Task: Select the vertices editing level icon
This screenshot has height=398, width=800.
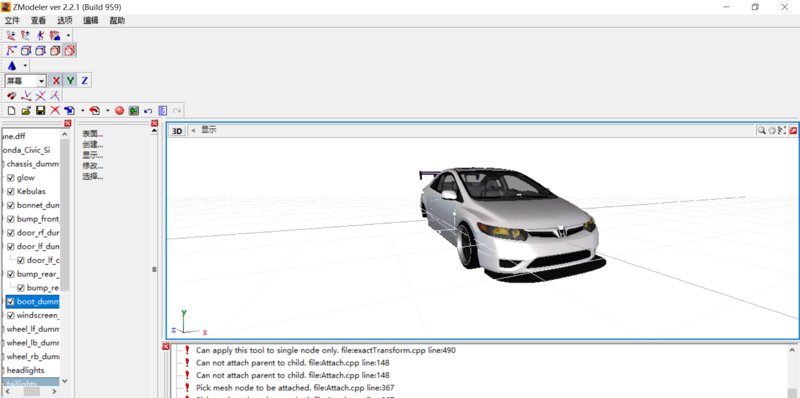Action: tap(11, 35)
